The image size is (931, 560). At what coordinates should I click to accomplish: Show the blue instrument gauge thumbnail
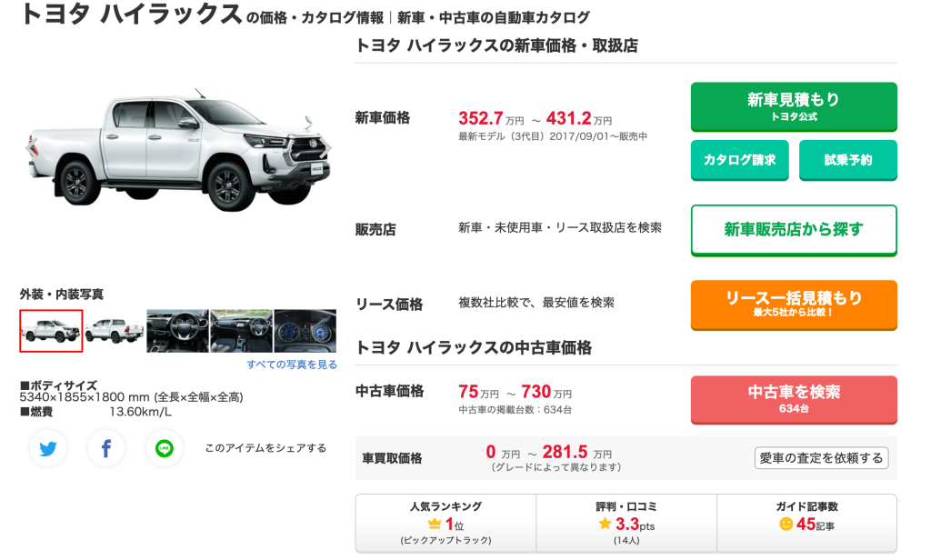pos(305,331)
